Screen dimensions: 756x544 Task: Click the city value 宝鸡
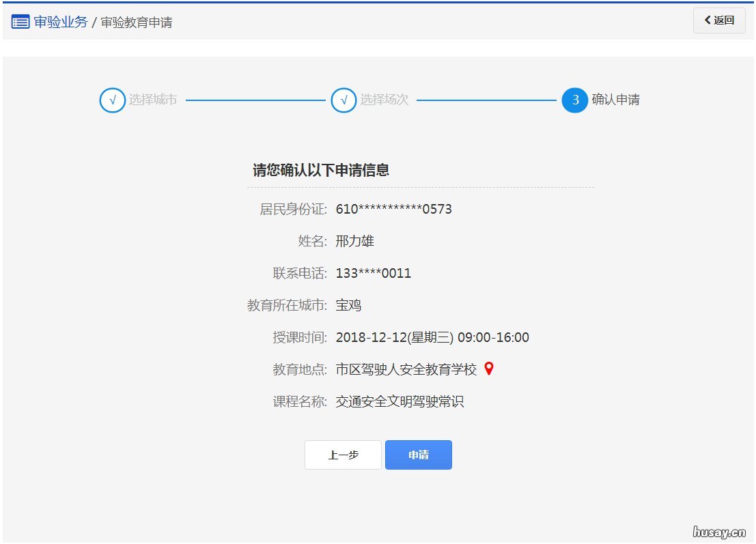point(348,306)
